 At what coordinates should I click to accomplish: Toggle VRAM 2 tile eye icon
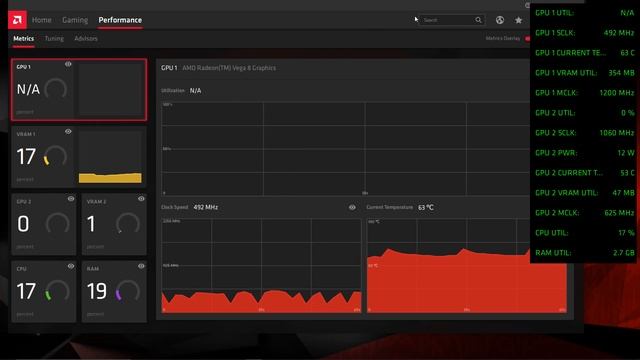click(141, 199)
